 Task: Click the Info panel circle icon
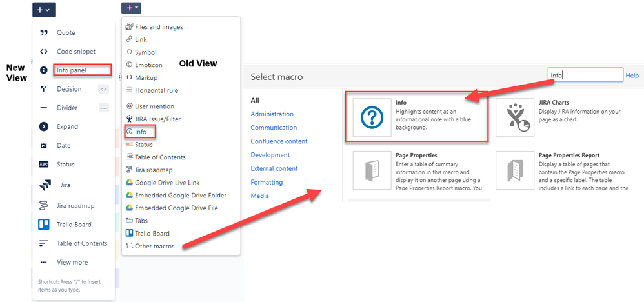point(43,70)
